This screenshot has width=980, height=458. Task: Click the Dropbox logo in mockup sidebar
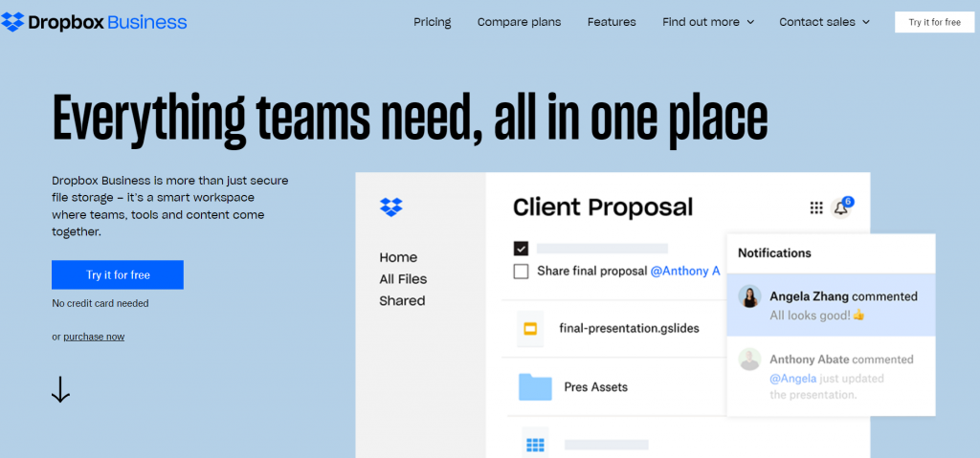(x=391, y=207)
